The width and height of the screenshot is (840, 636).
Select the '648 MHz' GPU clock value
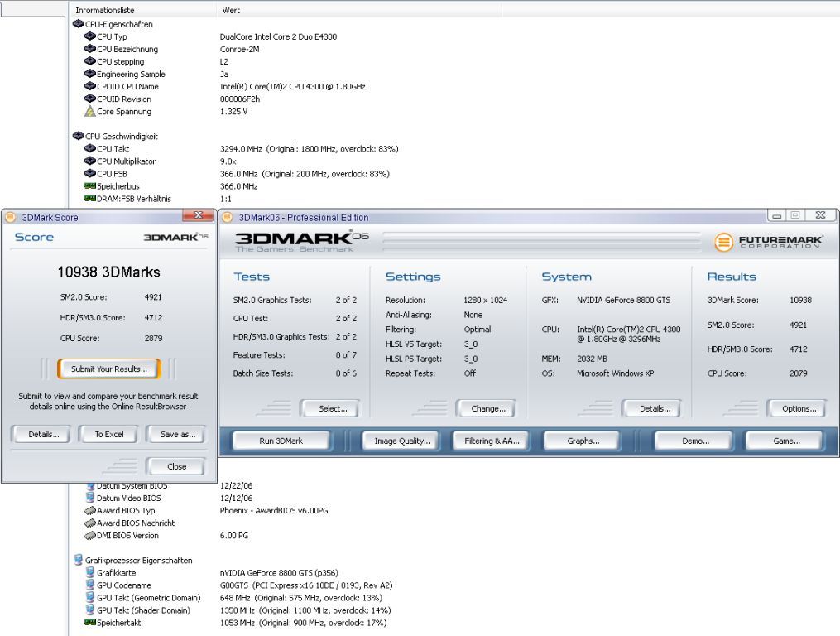(x=235, y=597)
